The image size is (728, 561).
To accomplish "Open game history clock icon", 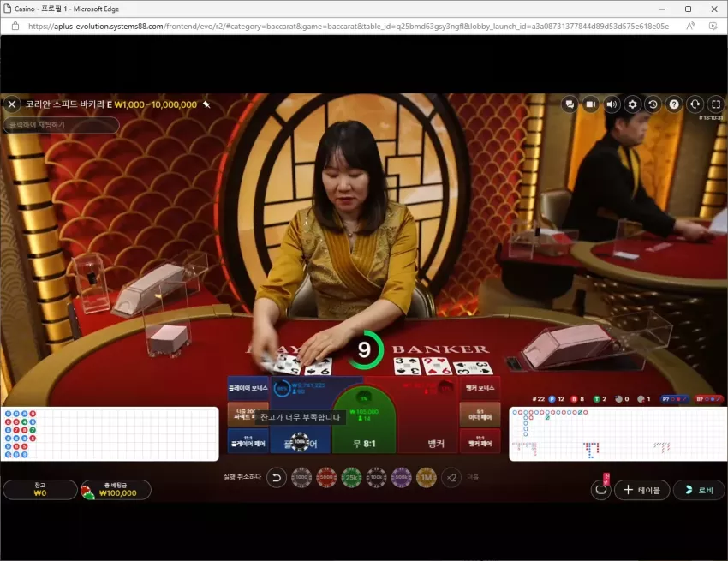I will [653, 104].
